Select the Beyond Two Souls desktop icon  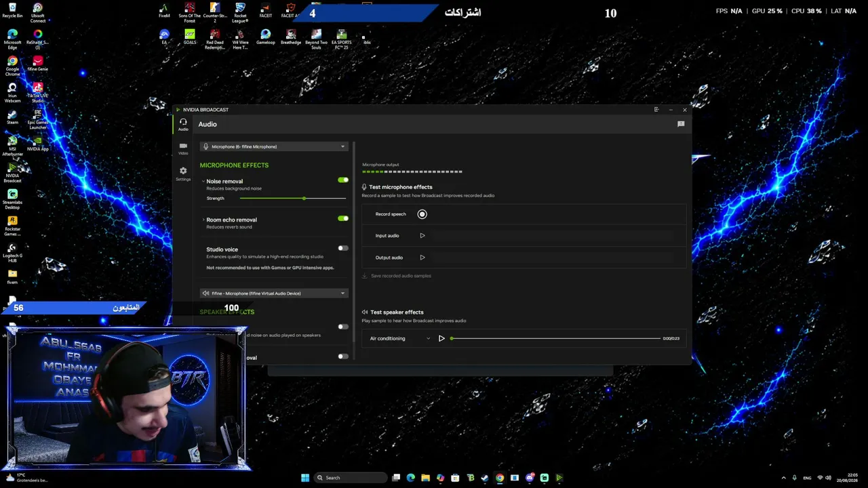pos(316,39)
